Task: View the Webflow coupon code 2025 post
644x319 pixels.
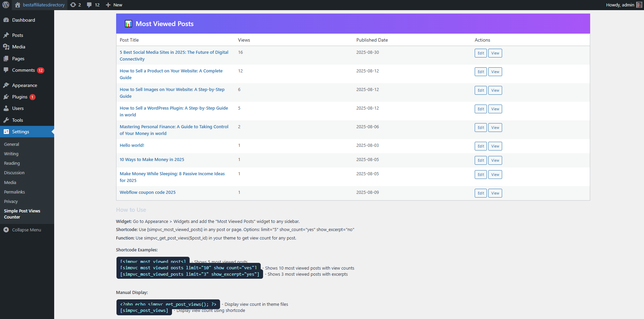Action: (495, 193)
